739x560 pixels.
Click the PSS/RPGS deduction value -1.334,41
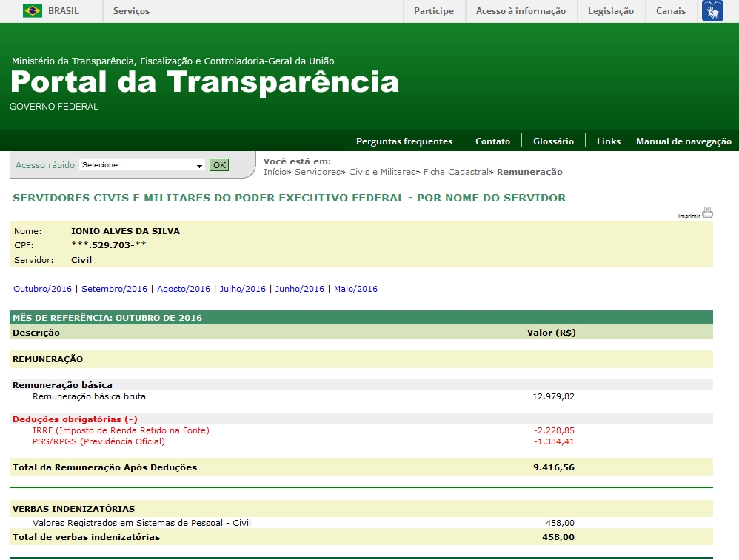(554, 441)
